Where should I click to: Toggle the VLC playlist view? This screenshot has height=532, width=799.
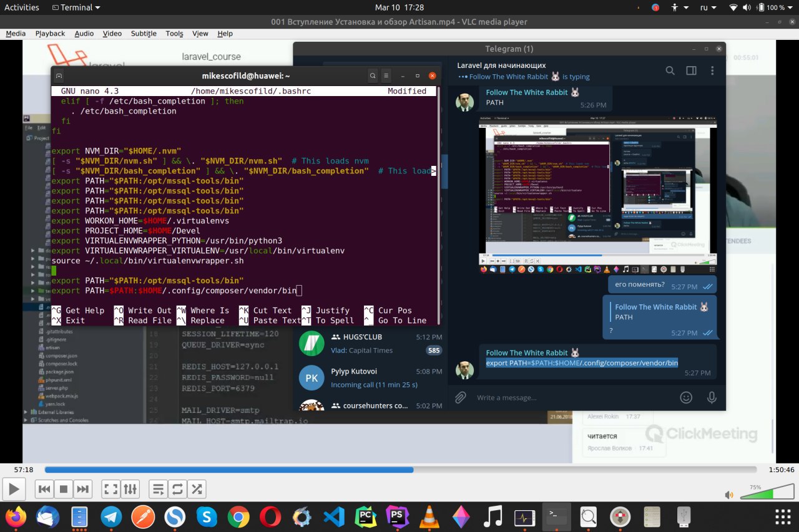click(x=157, y=489)
